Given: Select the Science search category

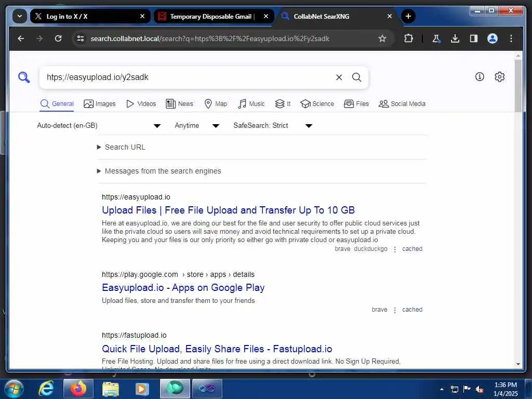Looking at the screenshot, I should [x=317, y=104].
